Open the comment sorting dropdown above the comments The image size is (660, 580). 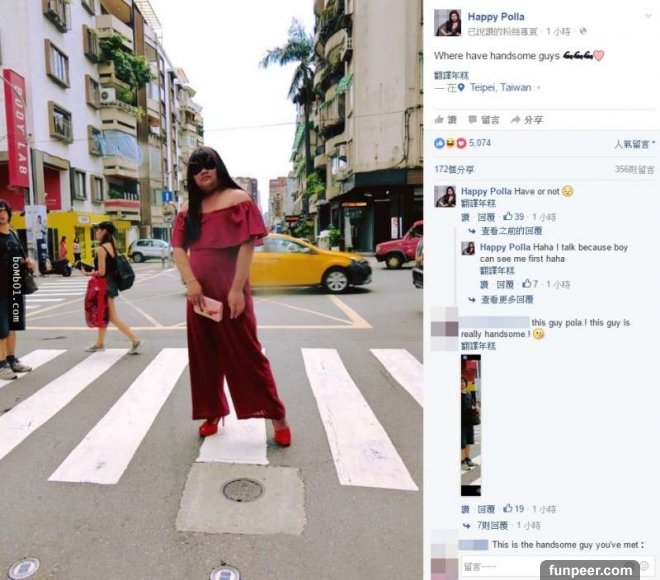635,144
